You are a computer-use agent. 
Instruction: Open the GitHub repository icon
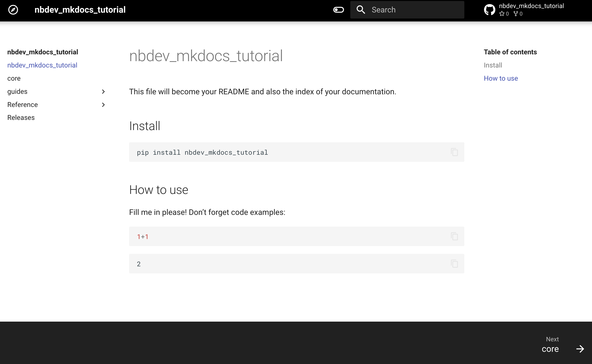pyautogui.click(x=489, y=10)
